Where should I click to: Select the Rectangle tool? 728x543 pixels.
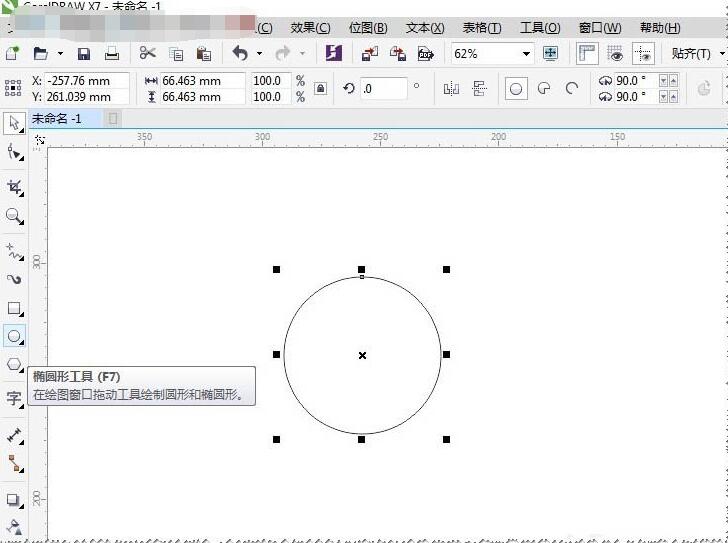[x=14, y=308]
